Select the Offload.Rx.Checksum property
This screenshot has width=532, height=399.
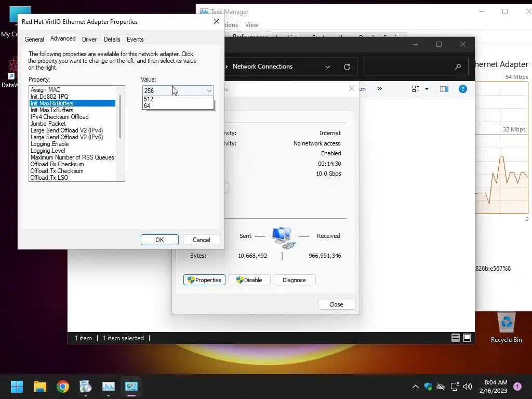coord(73,164)
